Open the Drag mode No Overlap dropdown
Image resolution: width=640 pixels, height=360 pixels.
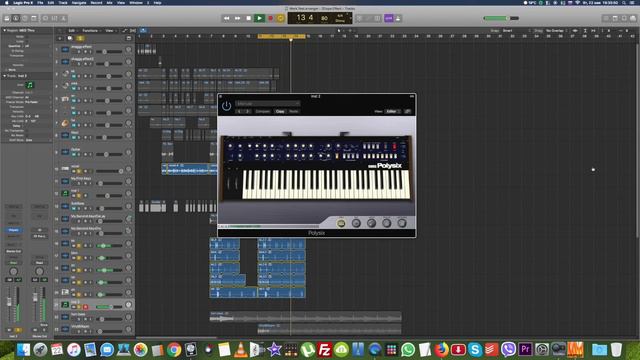coord(556,31)
